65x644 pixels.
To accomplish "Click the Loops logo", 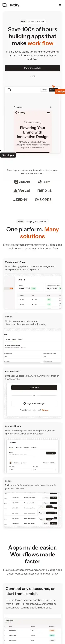I will tap(43, 199).
